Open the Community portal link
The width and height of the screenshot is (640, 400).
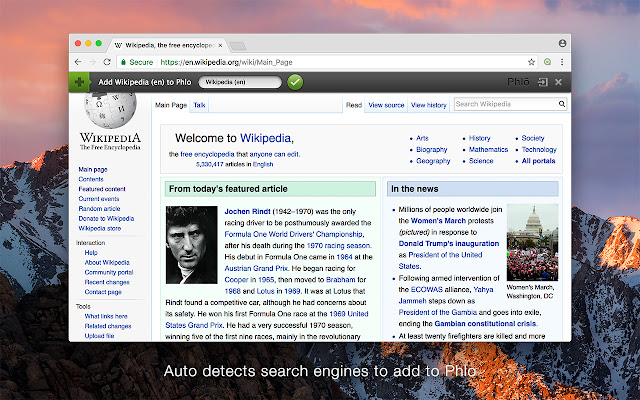(x=109, y=272)
